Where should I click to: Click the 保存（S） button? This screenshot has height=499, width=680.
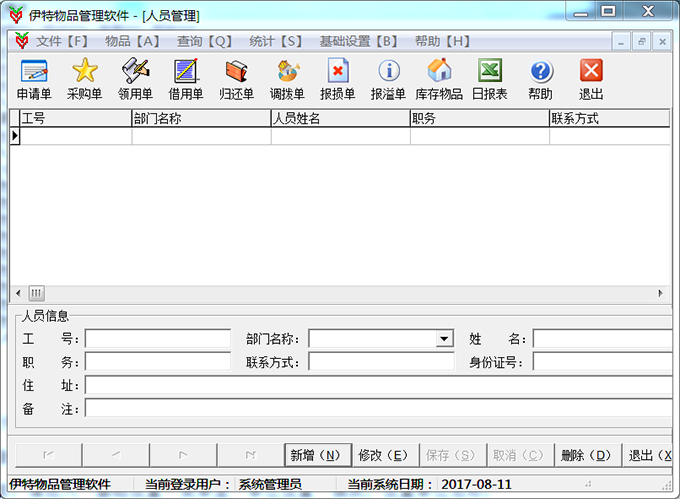[x=453, y=455]
